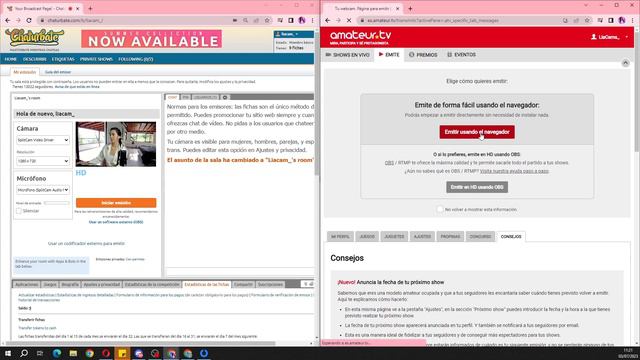
Task: Open ETIQUETAS in Chaturbate navigation
Action: tap(63, 59)
